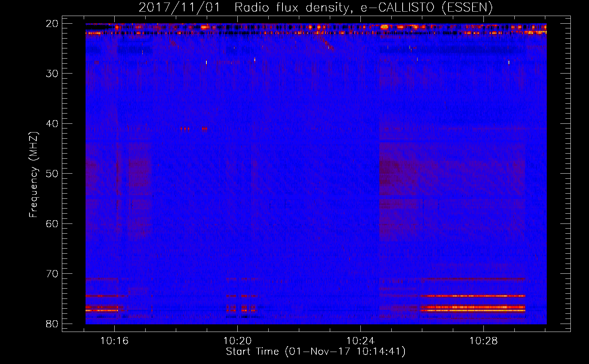Click the 10:28 time tick label

click(483, 341)
